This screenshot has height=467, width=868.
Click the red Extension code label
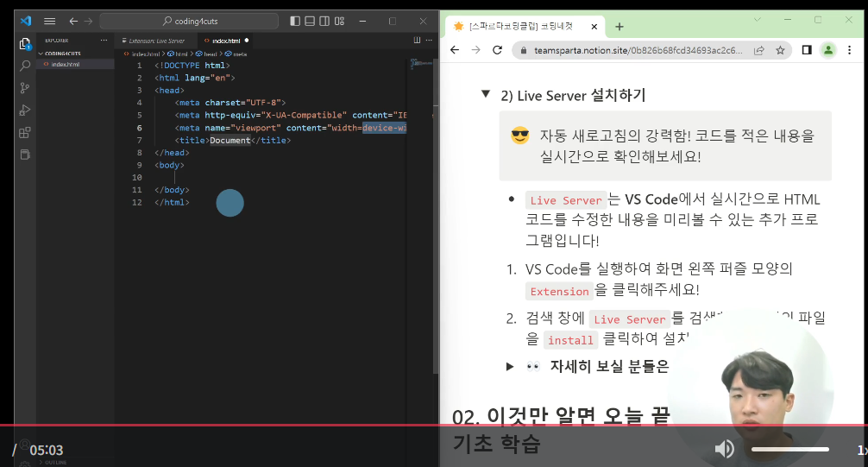coord(559,291)
